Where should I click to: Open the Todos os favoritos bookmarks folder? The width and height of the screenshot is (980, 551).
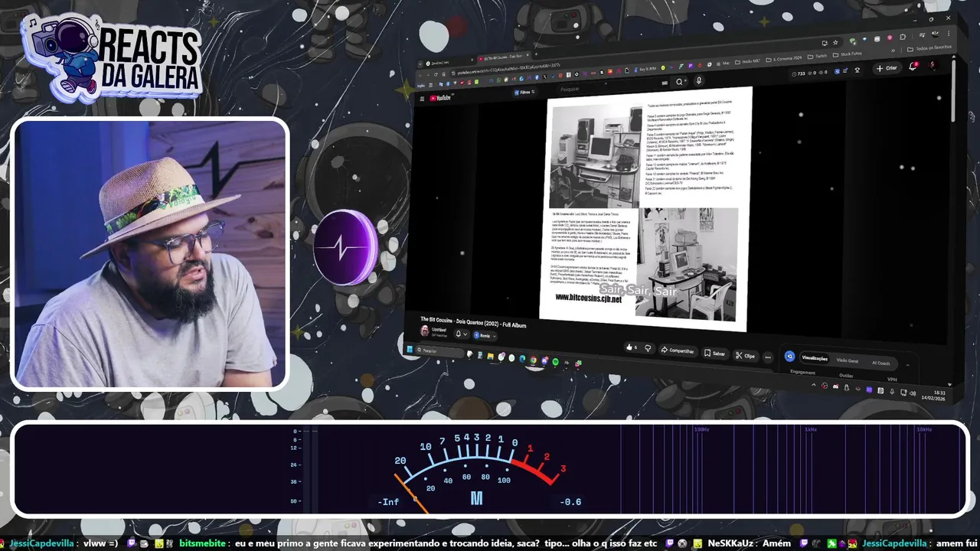pos(931,47)
